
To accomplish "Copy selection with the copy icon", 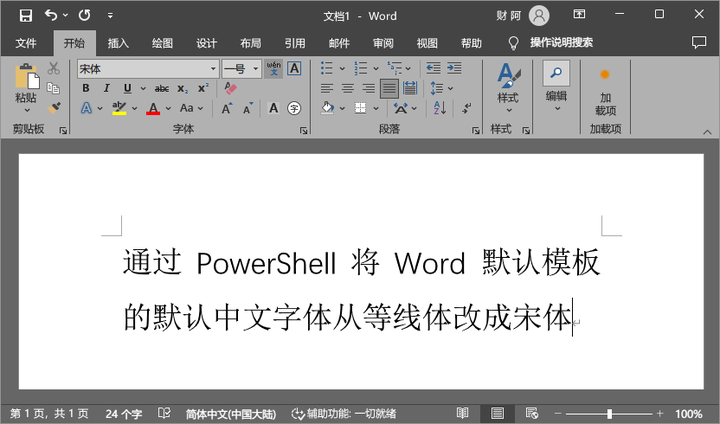I will [53, 87].
